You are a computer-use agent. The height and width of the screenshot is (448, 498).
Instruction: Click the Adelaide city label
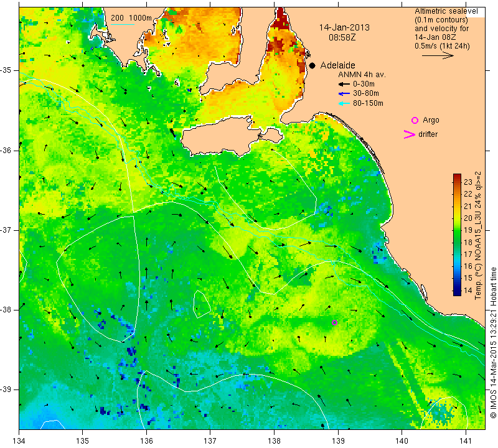point(337,65)
